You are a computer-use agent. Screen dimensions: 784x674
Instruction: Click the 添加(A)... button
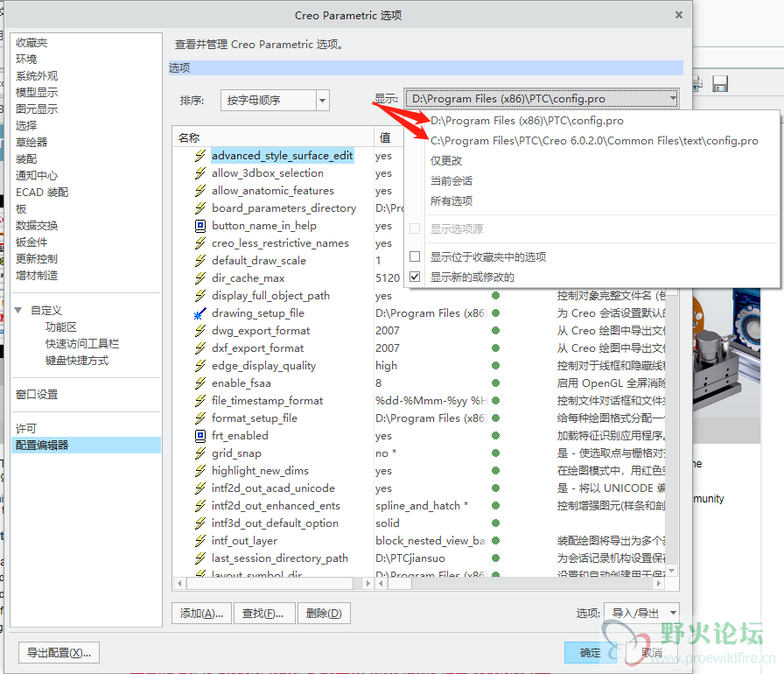[201, 613]
